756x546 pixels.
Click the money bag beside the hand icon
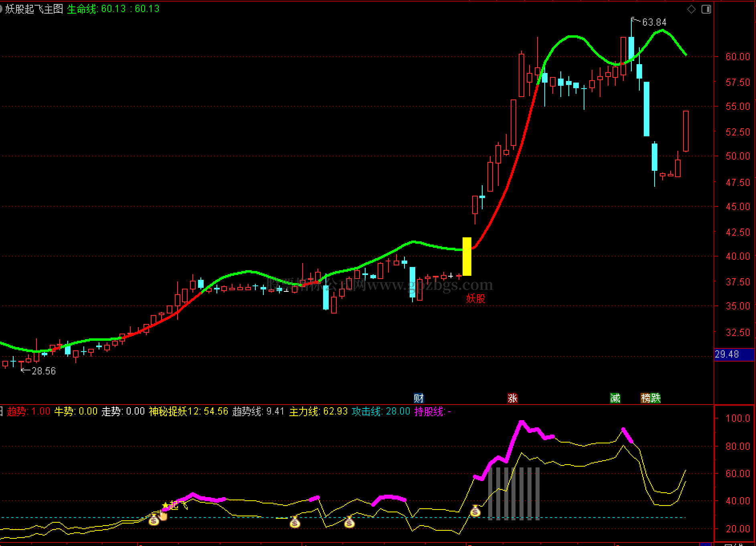[x=154, y=520]
